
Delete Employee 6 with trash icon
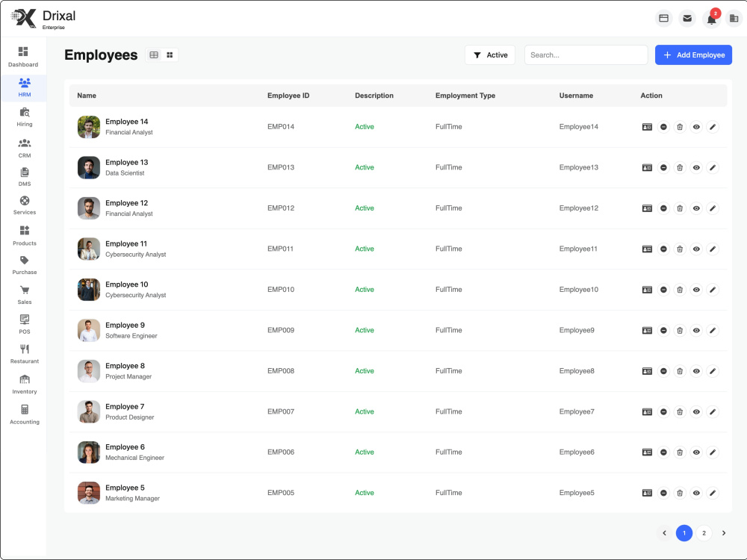[x=680, y=452]
